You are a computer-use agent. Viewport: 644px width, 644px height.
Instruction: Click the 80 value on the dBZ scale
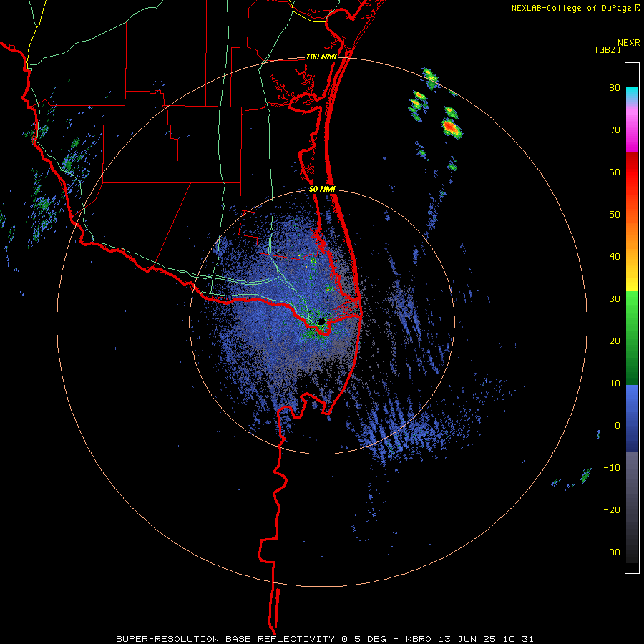[x=615, y=88]
